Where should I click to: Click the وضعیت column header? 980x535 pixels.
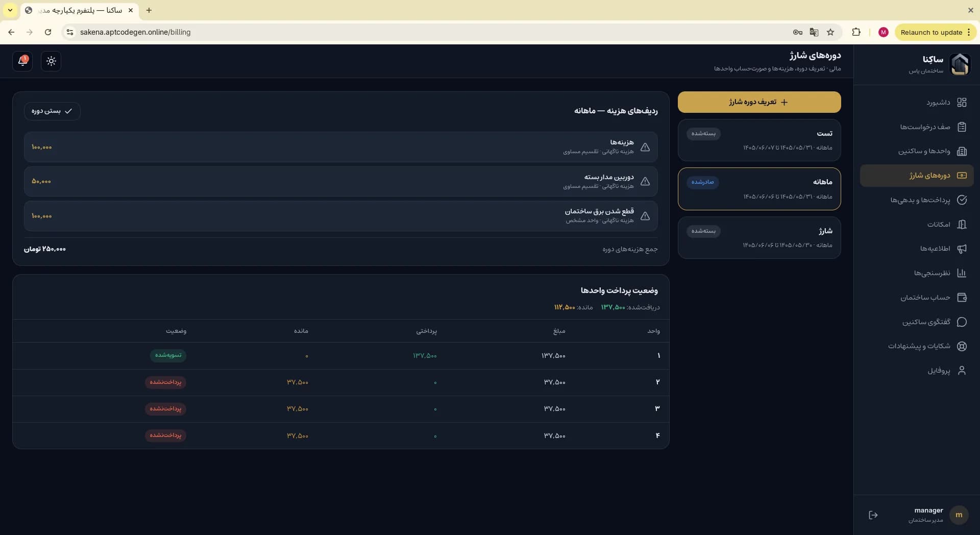pos(176,331)
